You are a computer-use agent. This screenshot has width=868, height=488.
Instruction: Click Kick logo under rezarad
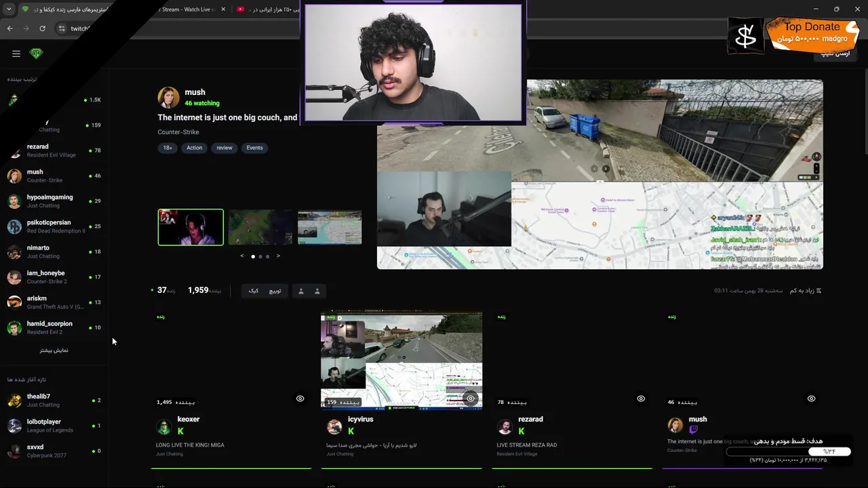[x=521, y=431]
